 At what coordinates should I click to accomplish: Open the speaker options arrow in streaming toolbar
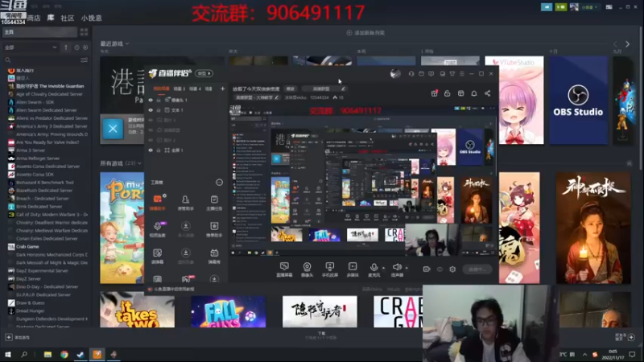[407, 268]
